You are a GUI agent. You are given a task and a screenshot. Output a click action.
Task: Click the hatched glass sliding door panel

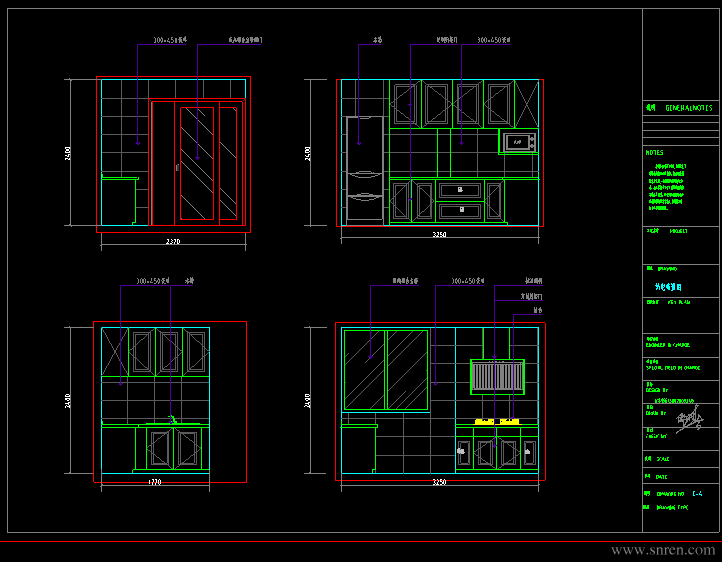pos(197,163)
